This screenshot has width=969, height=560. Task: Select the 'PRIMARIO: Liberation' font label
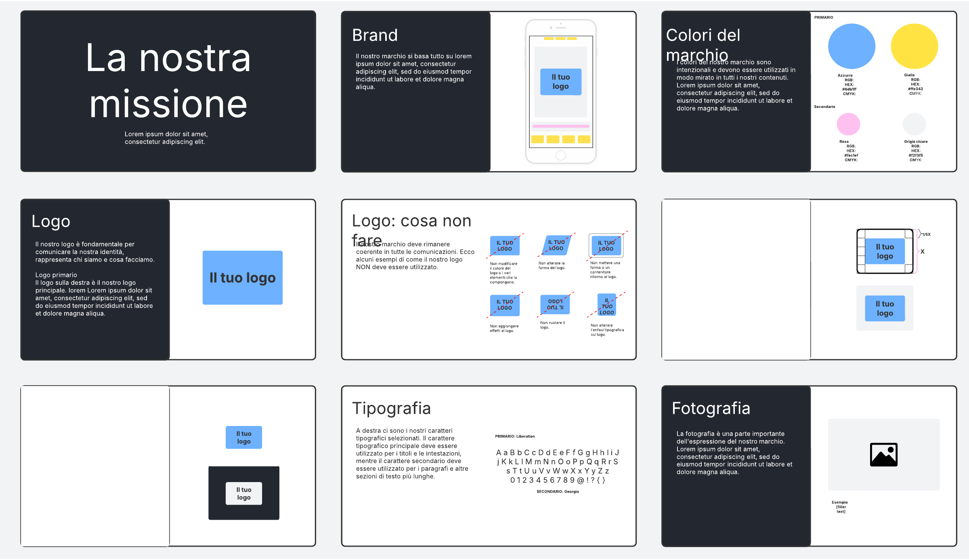tap(515, 436)
